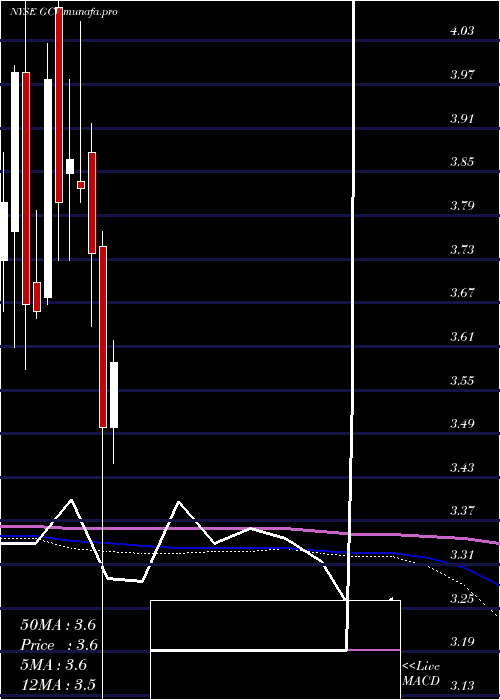Click the 4.03 price axis label
The height and width of the screenshot is (700, 500).
(462, 31)
